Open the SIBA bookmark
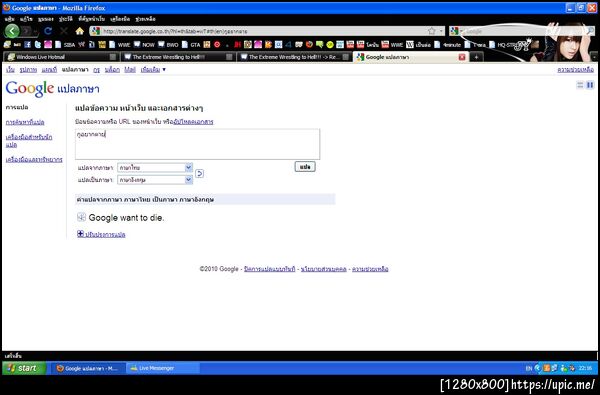The height and width of the screenshot is (395, 600). 65,45
